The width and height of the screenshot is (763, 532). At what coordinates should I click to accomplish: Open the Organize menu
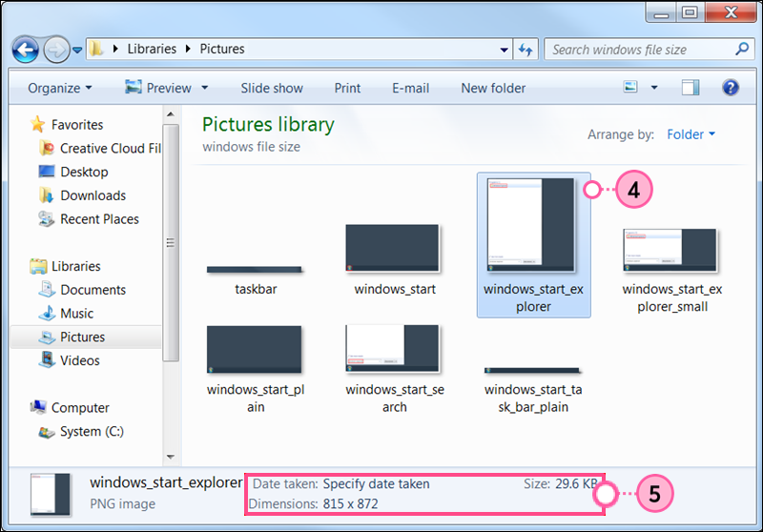60,88
